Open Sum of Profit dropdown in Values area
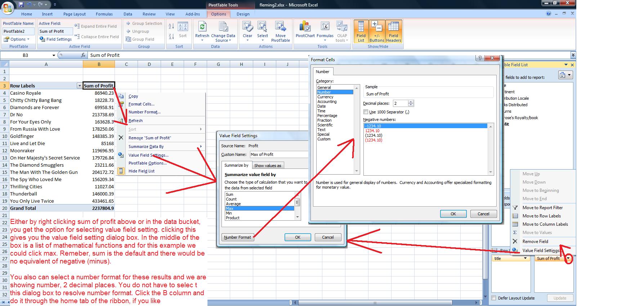The image size is (644, 306). click(568, 258)
